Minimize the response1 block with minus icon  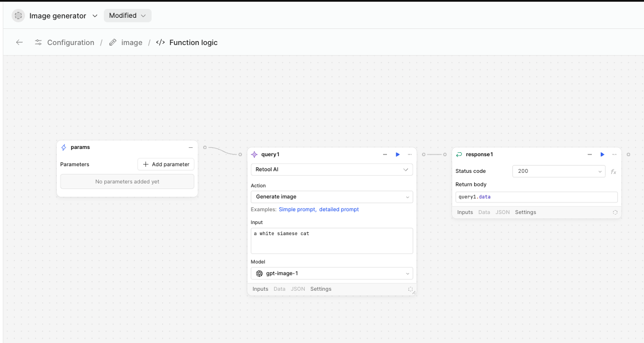click(590, 155)
